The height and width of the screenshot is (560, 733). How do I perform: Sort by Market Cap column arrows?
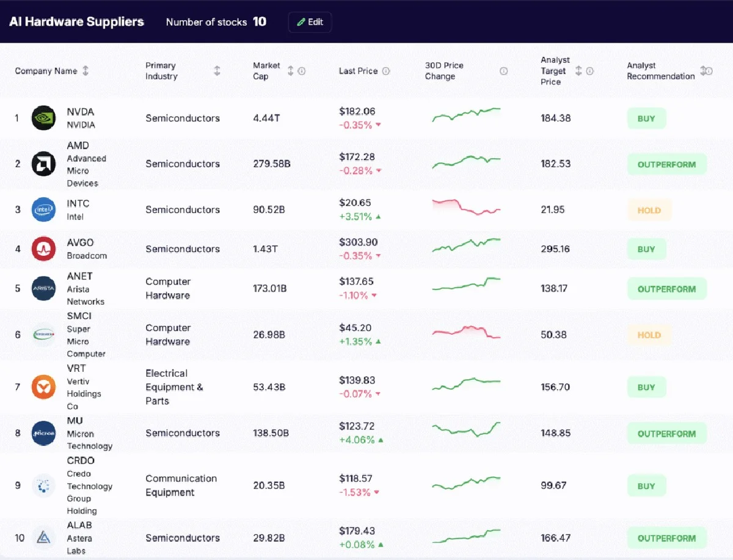[x=291, y=71]
